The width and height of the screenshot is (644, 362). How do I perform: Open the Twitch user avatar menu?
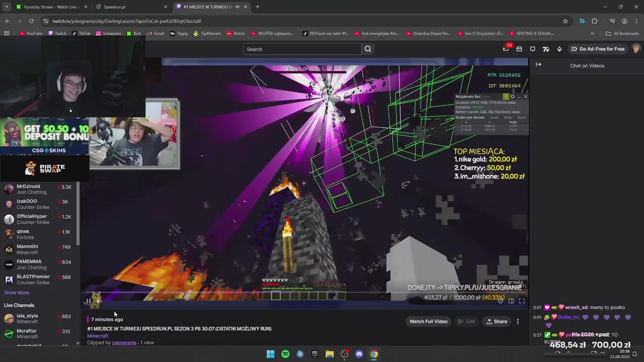pyautogui.click(x=636, y=49)
